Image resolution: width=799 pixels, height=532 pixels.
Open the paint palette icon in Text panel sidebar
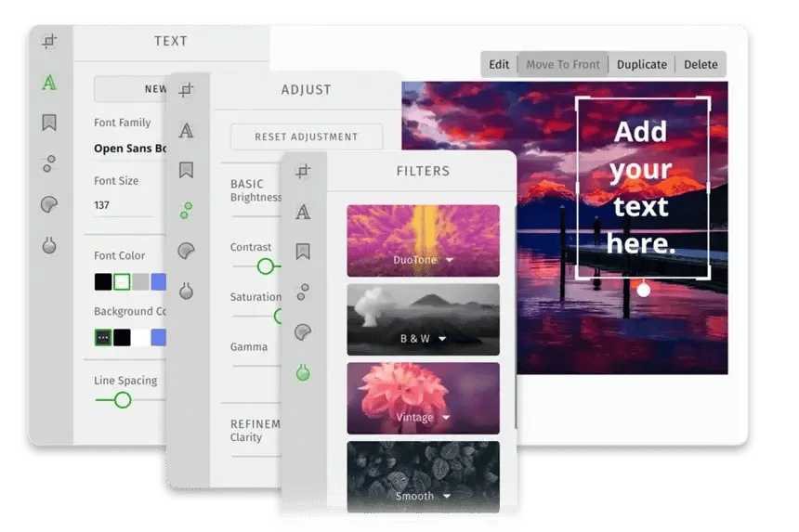(x=49, y=204)
